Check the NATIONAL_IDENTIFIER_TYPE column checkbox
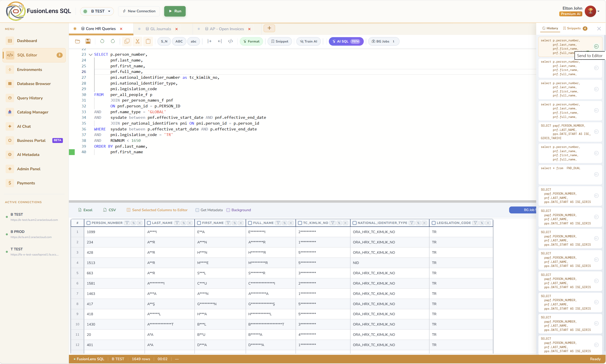The image size is (606, 364). pos(355,223)
